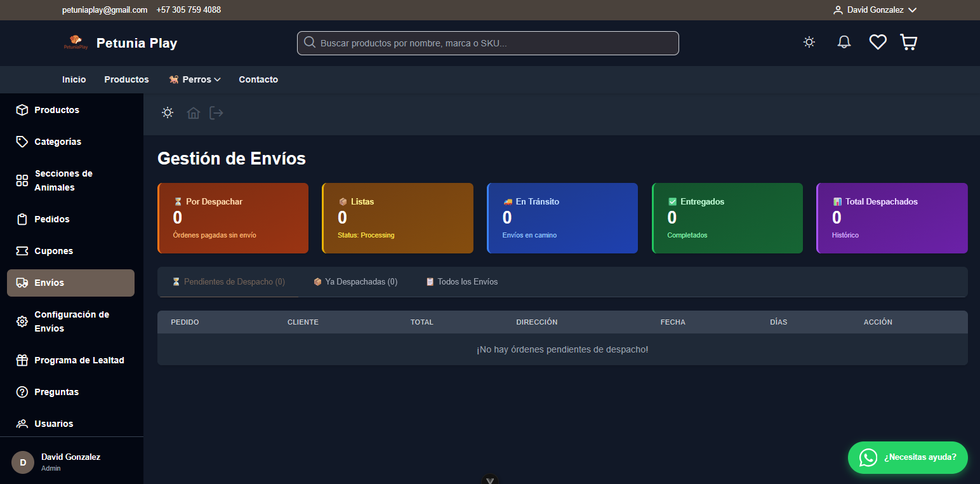980x484 pixels.
Task: Click the Petunia Play logo
Action: (x=75, y=43)
